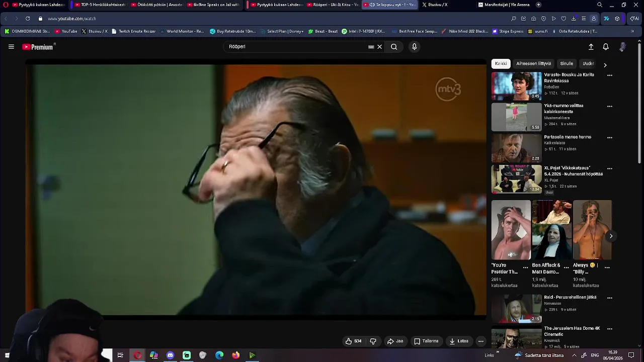Open the weather widget Sadetta tänä iltana

tap(539, 355)
